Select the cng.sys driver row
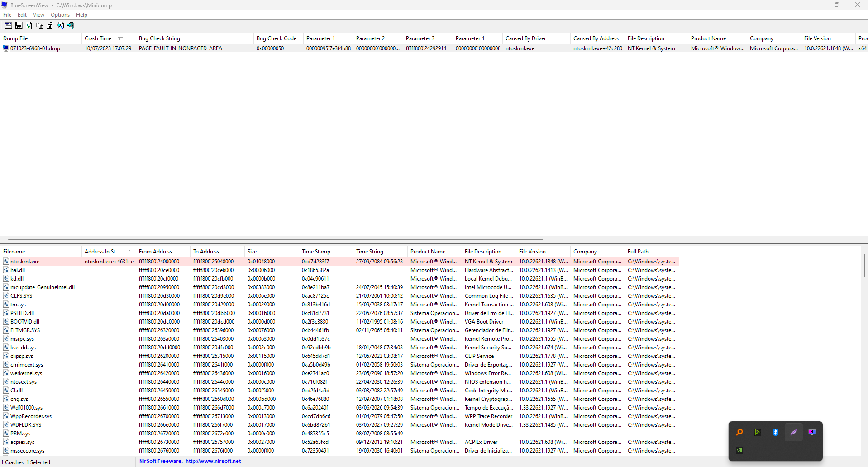868x467 pixels. point(339,399)
